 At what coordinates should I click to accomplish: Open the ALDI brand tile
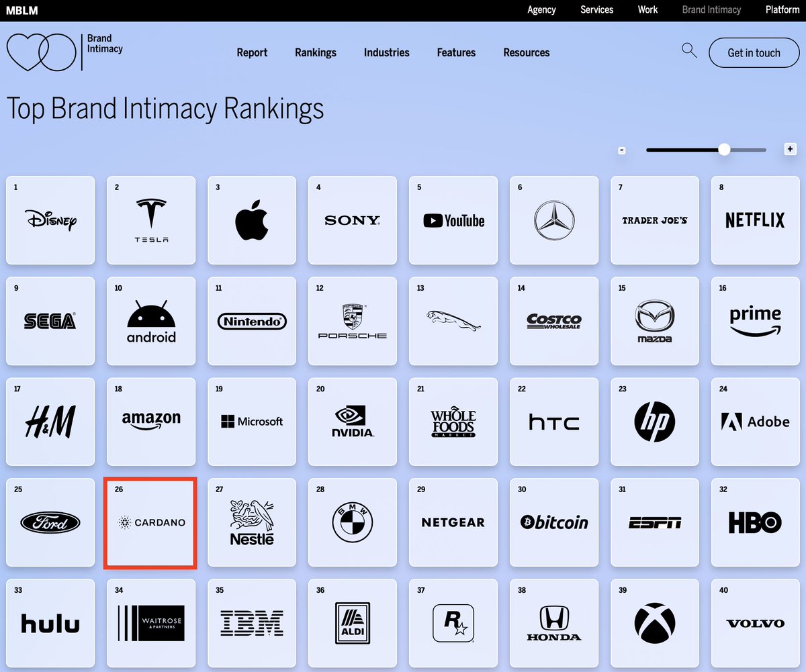pos(353,623)
